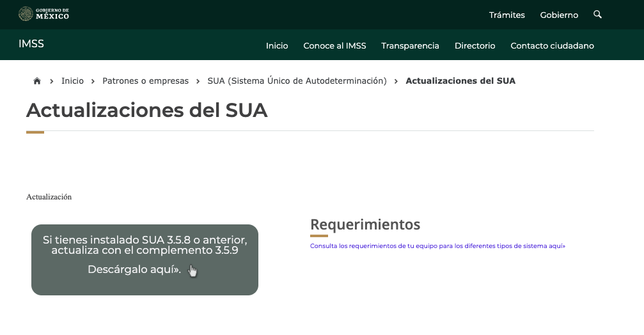
Task: Go to Inicio breadcrumb link
Action: 72,81
